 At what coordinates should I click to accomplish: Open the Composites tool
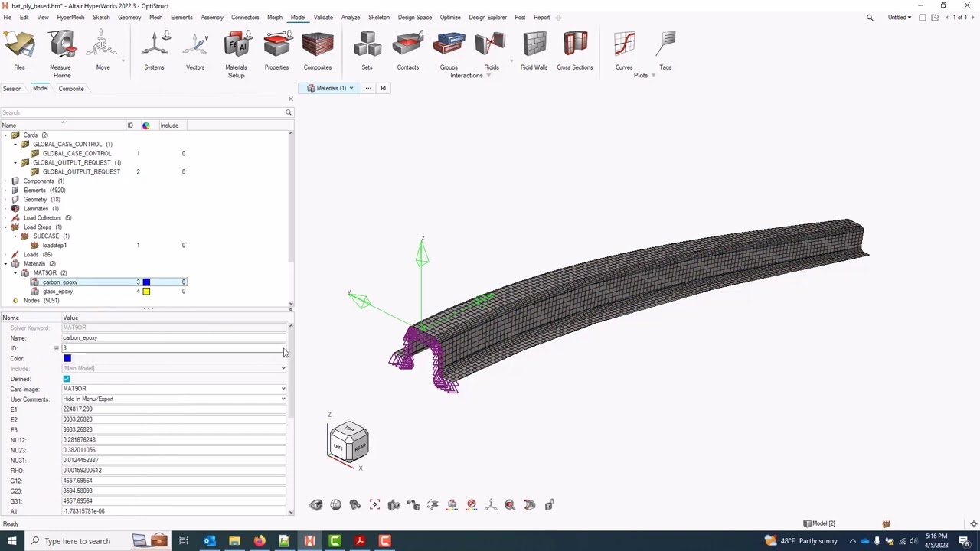pyautogui.click(x=317, y=51)
